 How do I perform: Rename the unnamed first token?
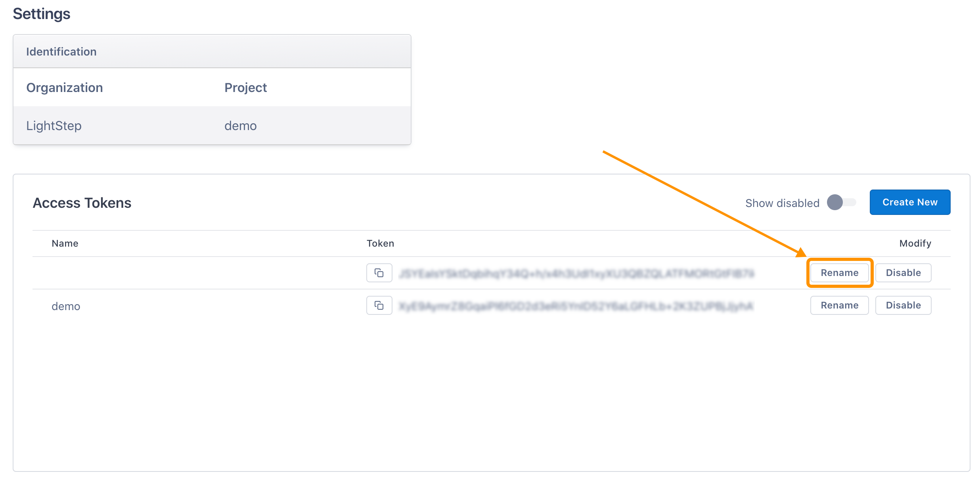click(839, 273)
